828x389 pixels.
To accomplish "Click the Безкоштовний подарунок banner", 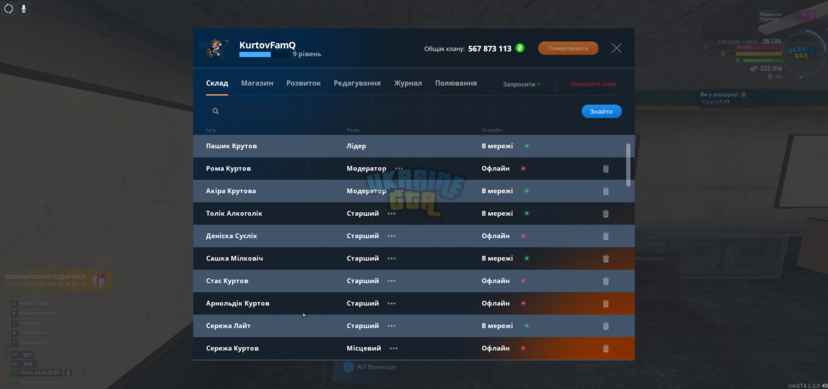I will pos(56,280).
